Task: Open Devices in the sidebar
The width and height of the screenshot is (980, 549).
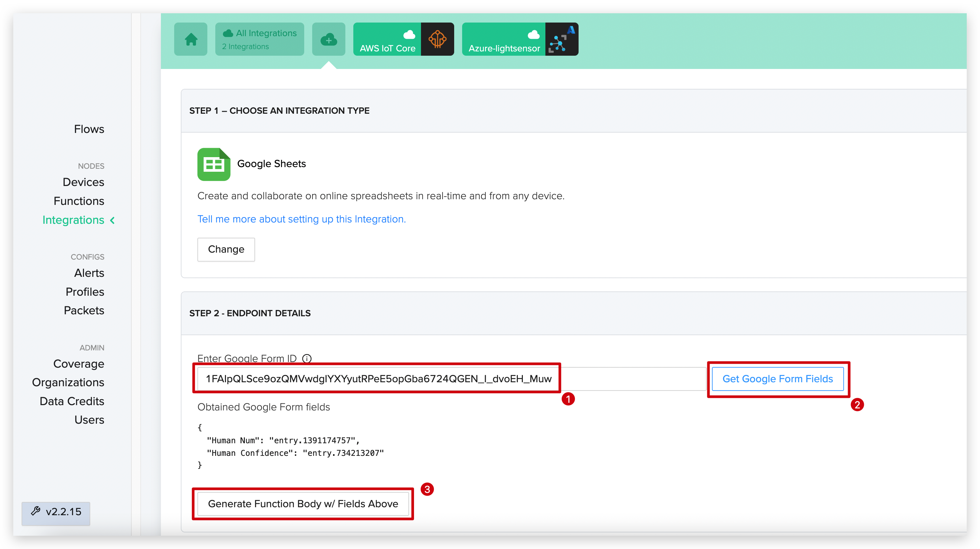Action: pyautogui.click(x=83, y=182)
